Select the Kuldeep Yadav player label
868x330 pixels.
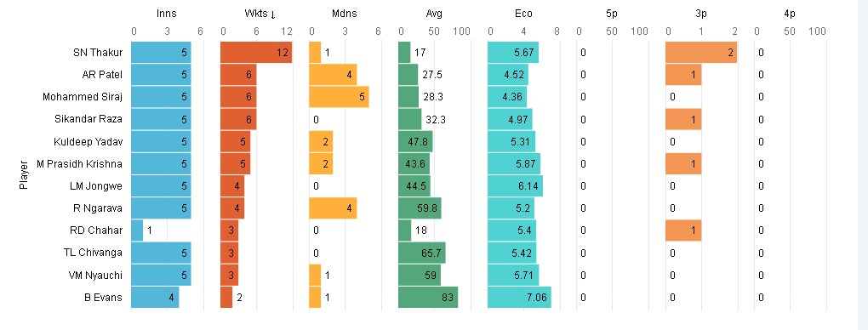pos(88,142)
